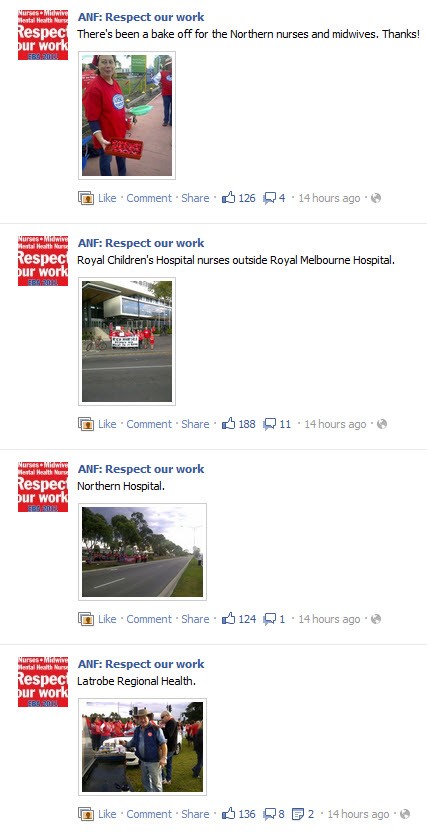Open ANF profile picture on bake off post
This screenshot has height=832, width=427.
point(43,35)
